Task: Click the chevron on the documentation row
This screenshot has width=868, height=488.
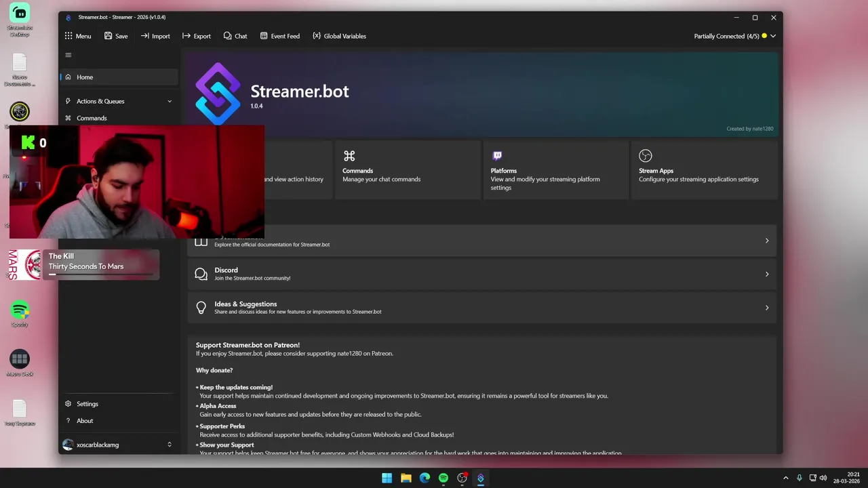Action: tap(767, 241)
